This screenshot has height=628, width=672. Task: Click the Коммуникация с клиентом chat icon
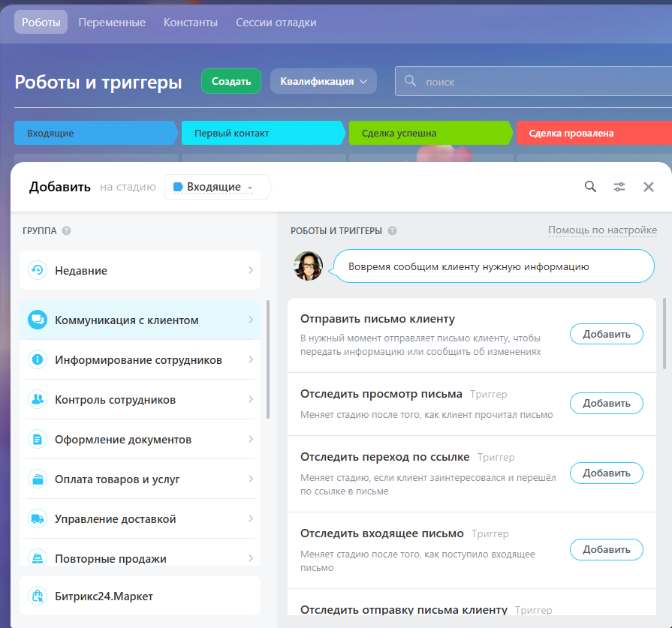[38, 320]
